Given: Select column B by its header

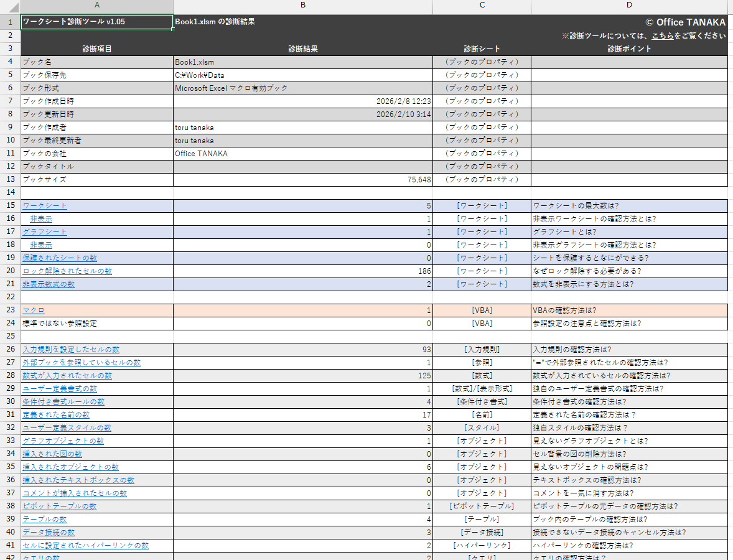Looking at the screenshot, I should (x=302, y=5).
